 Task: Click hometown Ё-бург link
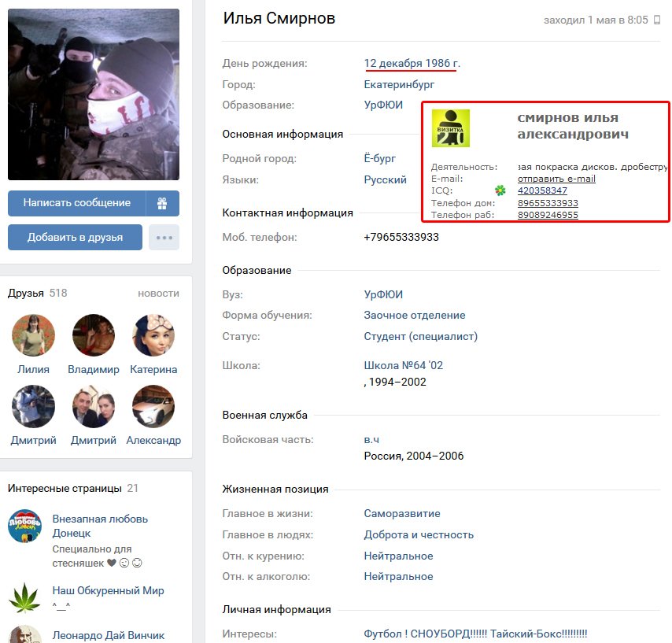(x=380, y=159)
